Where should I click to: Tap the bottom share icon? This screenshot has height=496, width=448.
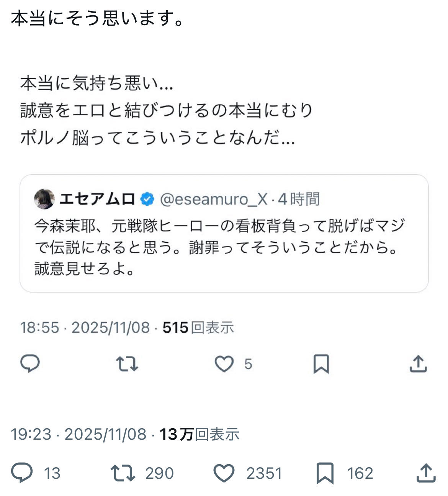(426, 473)
